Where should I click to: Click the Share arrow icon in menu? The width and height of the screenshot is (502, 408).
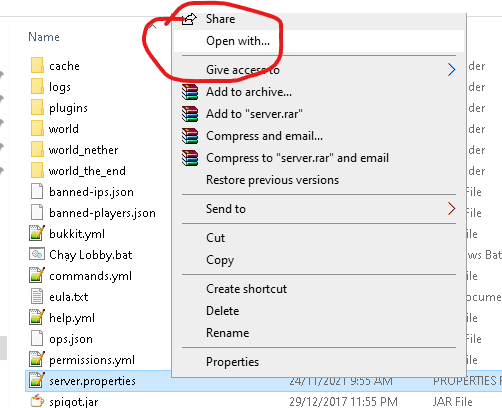pyautogui.click(x=189, y=19)
